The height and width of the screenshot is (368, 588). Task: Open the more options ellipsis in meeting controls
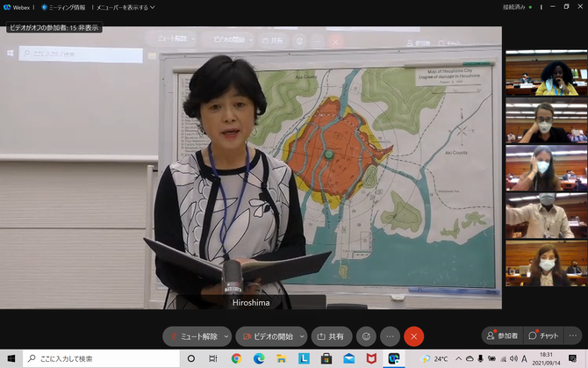pos(391,336)
